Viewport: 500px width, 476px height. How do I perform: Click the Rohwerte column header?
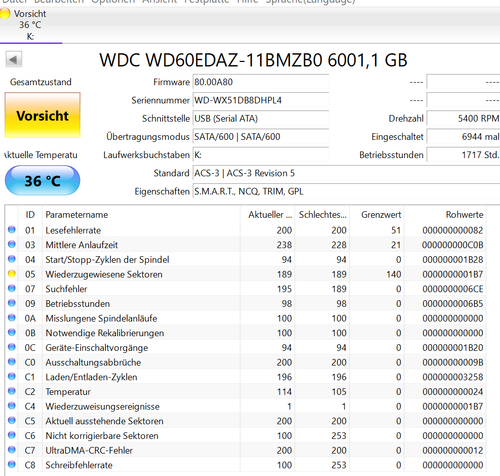coord(445,215)
